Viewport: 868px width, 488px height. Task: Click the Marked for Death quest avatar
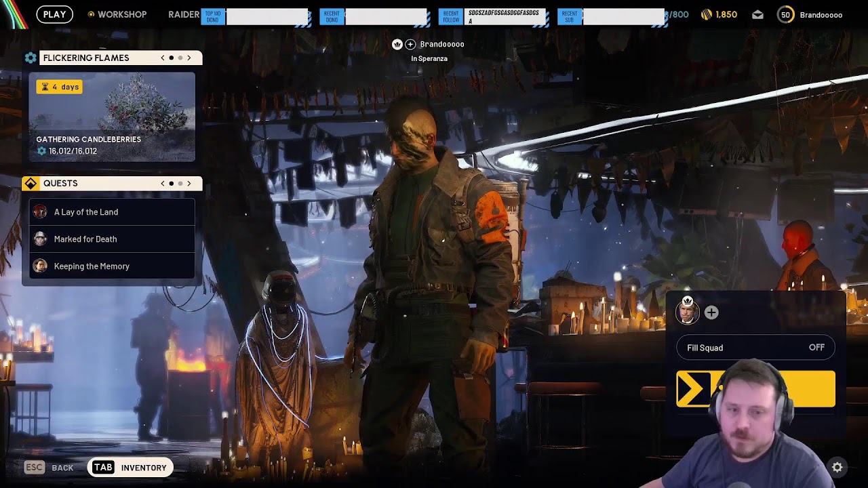click(x=41, y=239)
